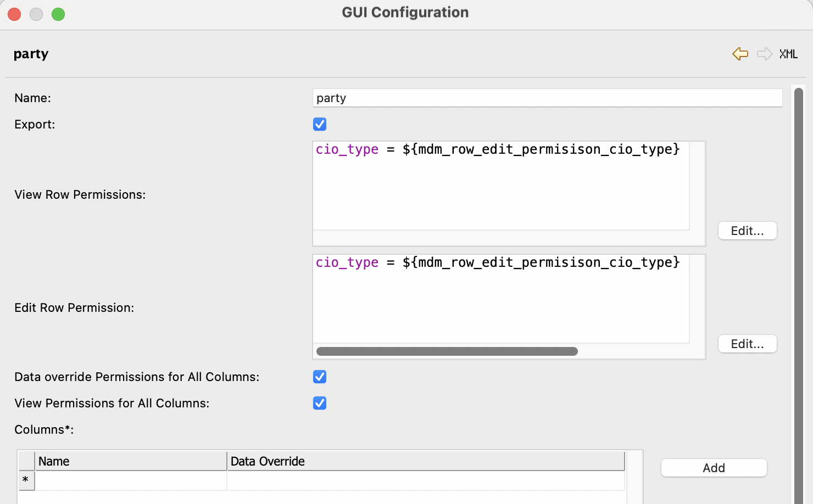Image resolution: width=813 pixels, height=504 pixels.
Task: Select the new row asterisk marker
Action: [x=26, y=480]
